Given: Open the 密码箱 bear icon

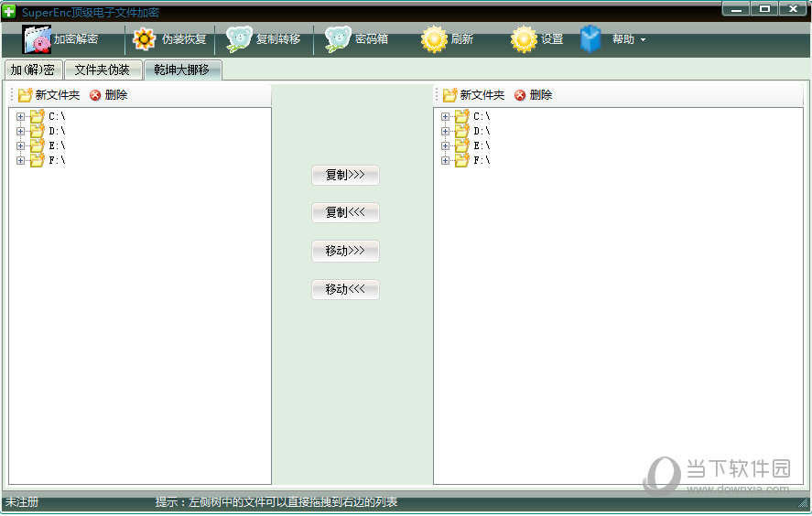Looking at the screenshot, I should 338,39.
